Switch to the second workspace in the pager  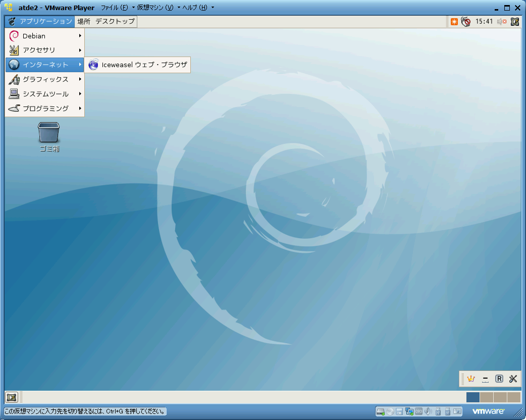(x=487, y=397)
